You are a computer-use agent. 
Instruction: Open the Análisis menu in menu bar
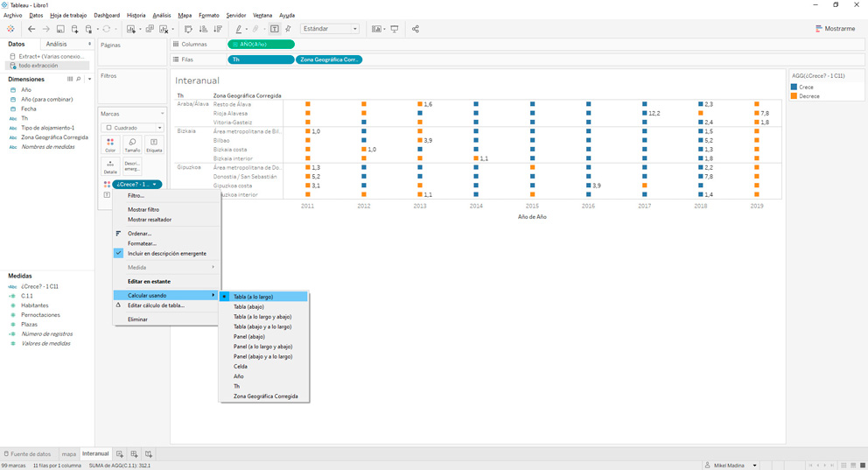tap(162, 15)
